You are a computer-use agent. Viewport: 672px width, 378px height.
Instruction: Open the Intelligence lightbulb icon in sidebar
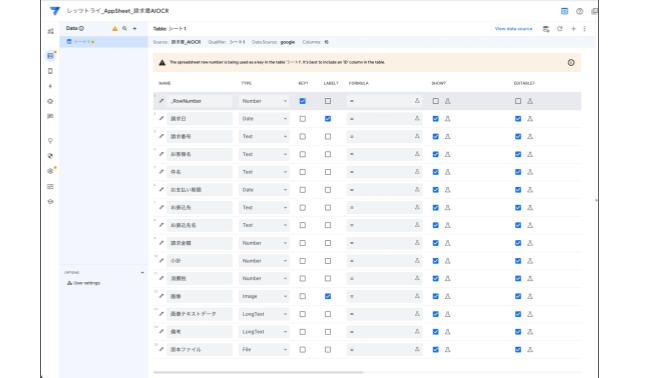pos(51,141)
